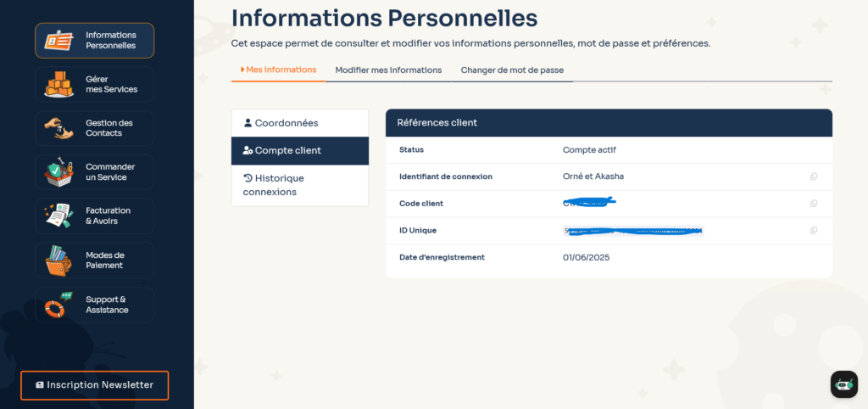Viewport: 868px width, 409px height.
Task: Open the Facturation & Avoirs invoice icon
Action: click(x=58, y=216)
